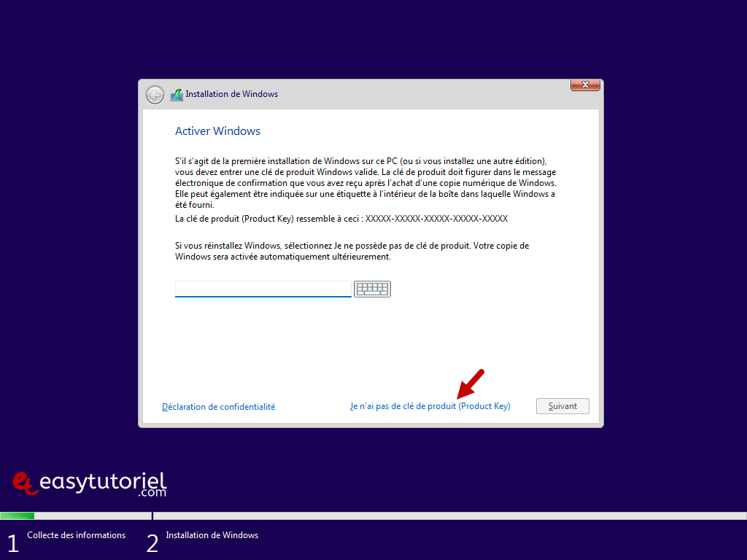Click the green setup progress bar
The image size is (747, 560).
[x=18, y=516]
